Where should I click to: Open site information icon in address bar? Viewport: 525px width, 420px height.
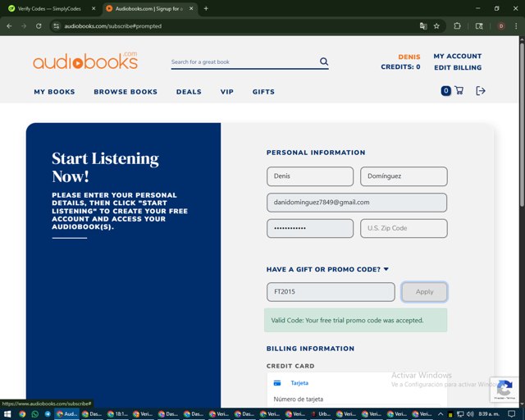[x=57, y=25]
